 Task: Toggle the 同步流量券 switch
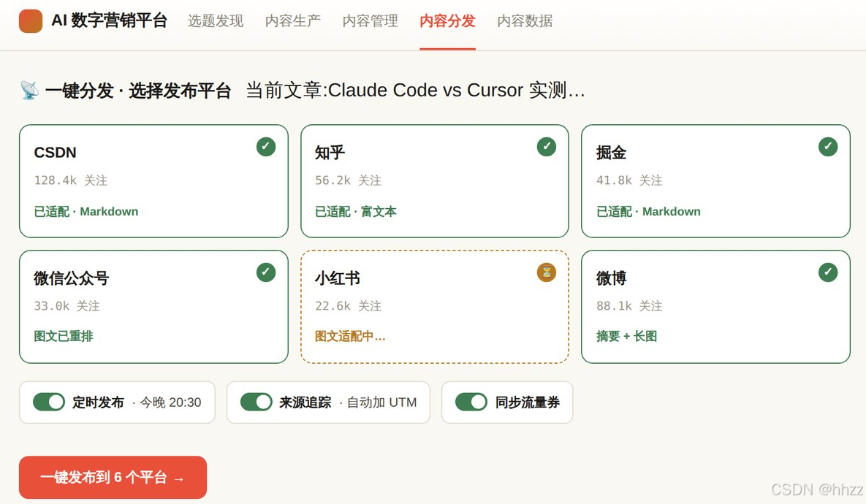[x=471, y=402]
